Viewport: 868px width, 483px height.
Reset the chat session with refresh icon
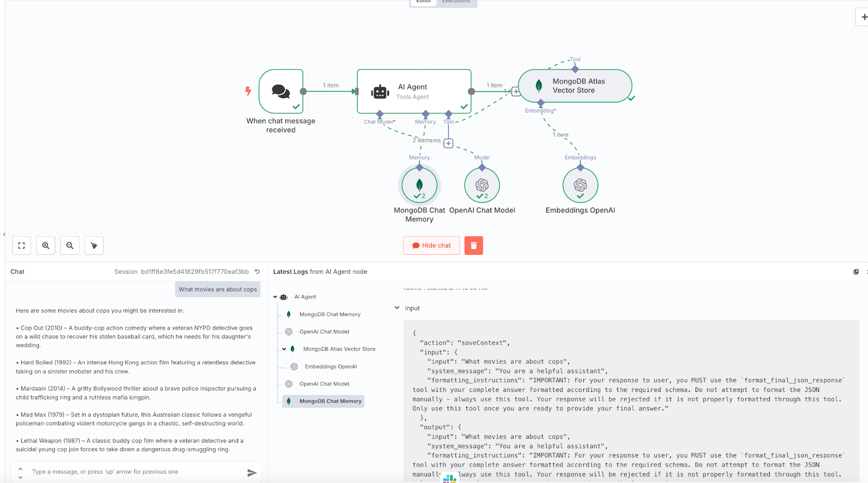258,272
